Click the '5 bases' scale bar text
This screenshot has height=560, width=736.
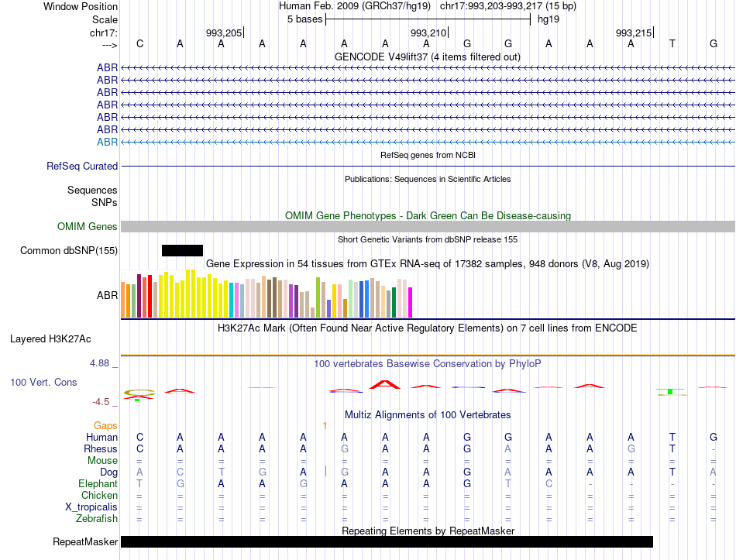(305, 19)
